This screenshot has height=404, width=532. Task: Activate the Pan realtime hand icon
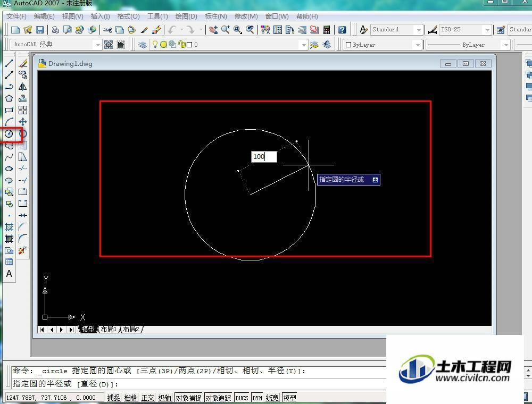(x=213, y=30)
